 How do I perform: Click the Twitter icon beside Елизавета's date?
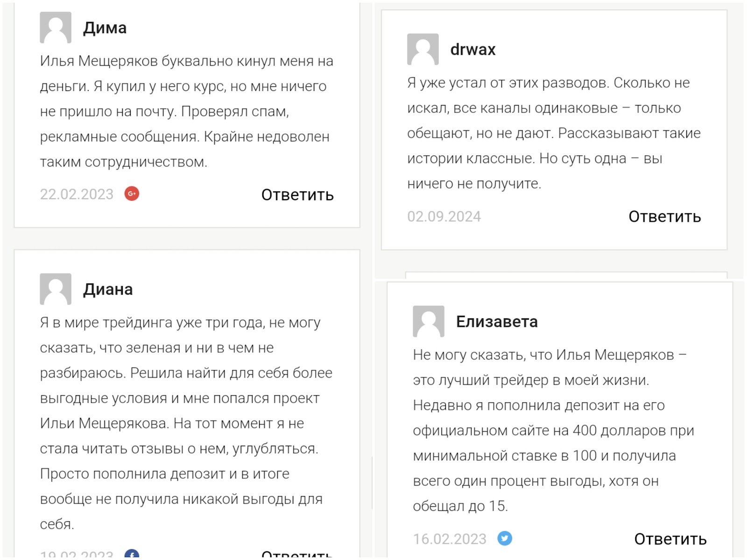pyautogui.click(x=504, y=538)
